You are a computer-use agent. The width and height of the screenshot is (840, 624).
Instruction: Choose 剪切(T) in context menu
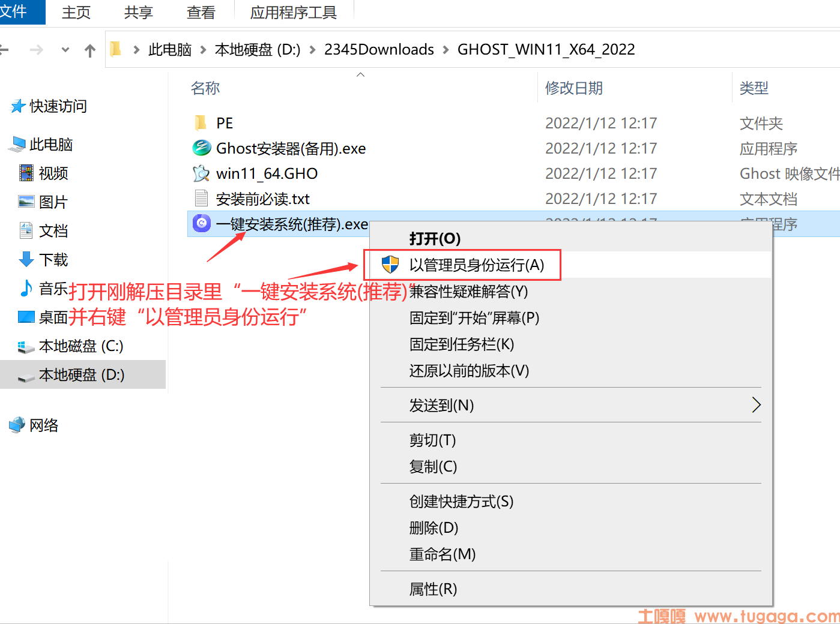click(571, 440)
